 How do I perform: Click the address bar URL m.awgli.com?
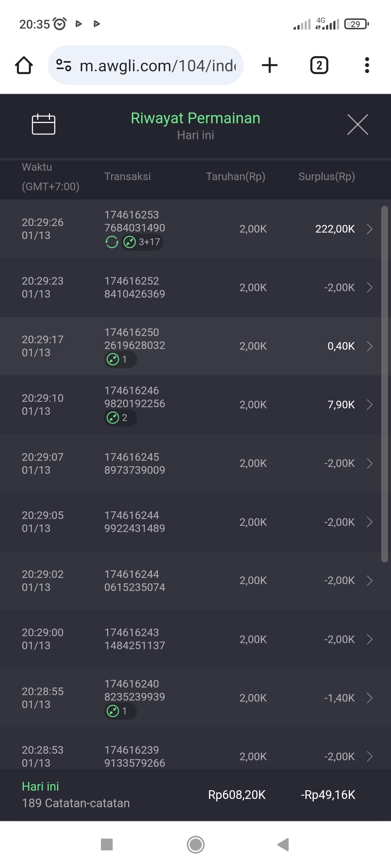(x=157, y=66)
